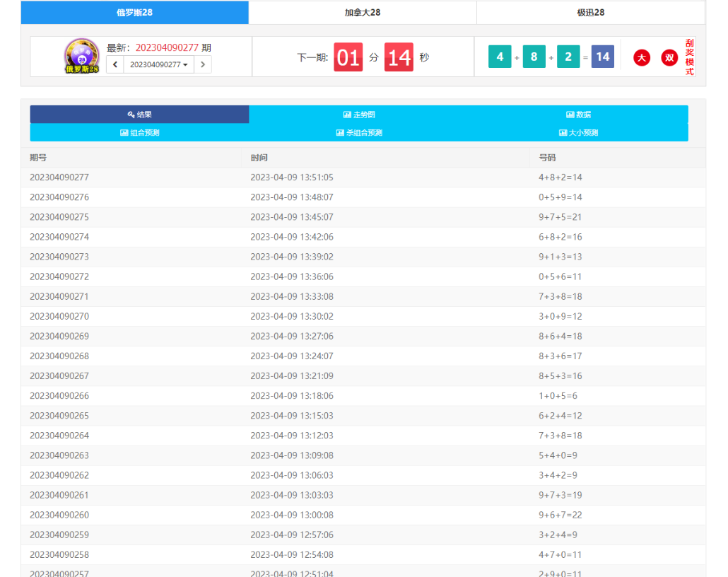The image size is (728, 577).
Task: Click the result 9+1+3=13
Action: click(x=560, y=257)
